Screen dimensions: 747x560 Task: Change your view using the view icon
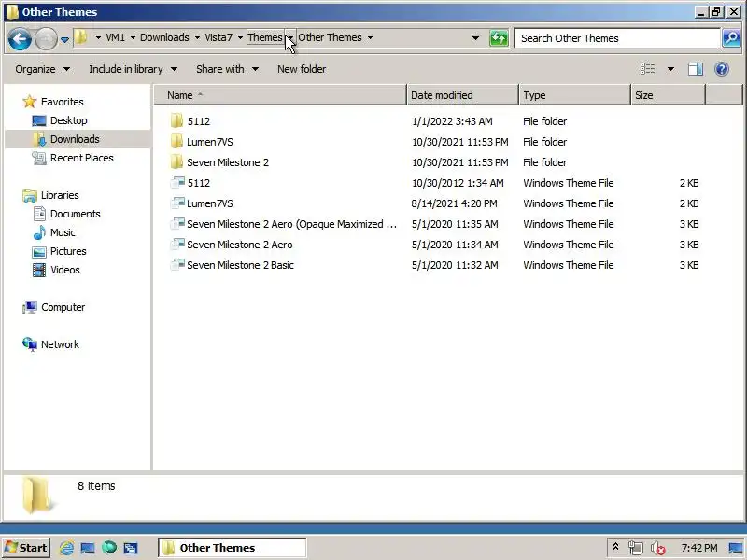(x=647, y=69)
